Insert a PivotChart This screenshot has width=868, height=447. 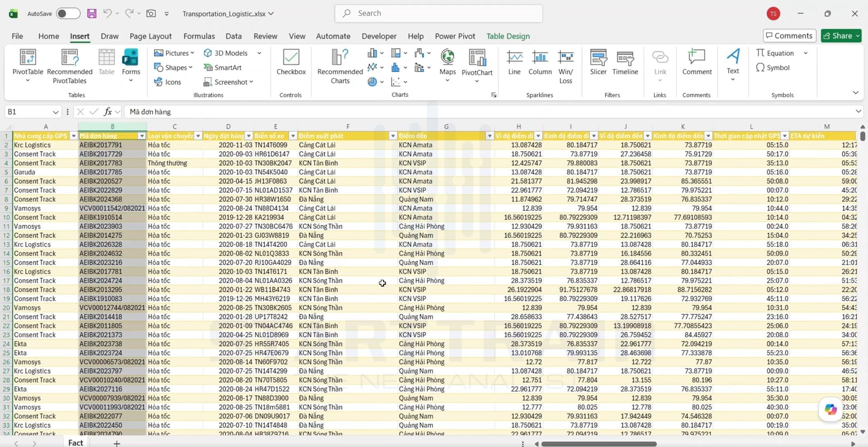(x=477, y=66)
